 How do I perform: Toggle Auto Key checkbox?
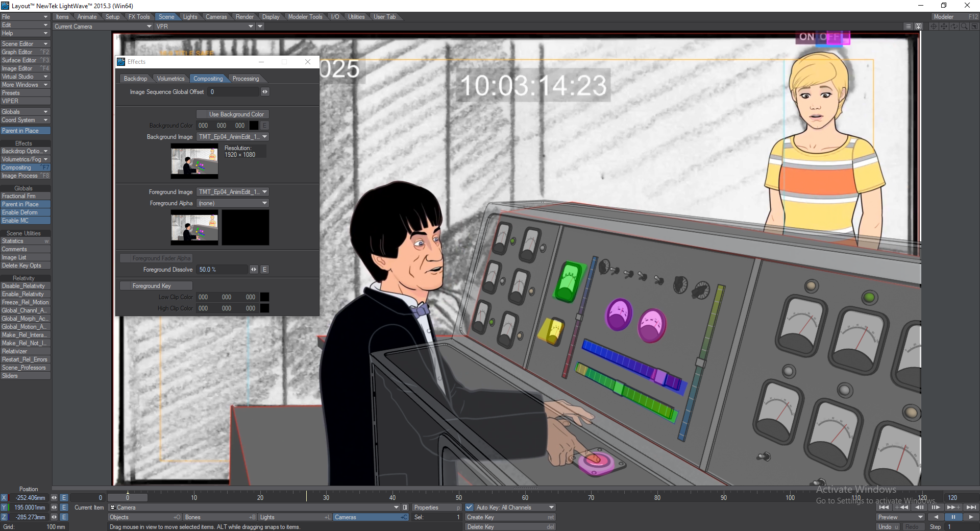point(469,508)
